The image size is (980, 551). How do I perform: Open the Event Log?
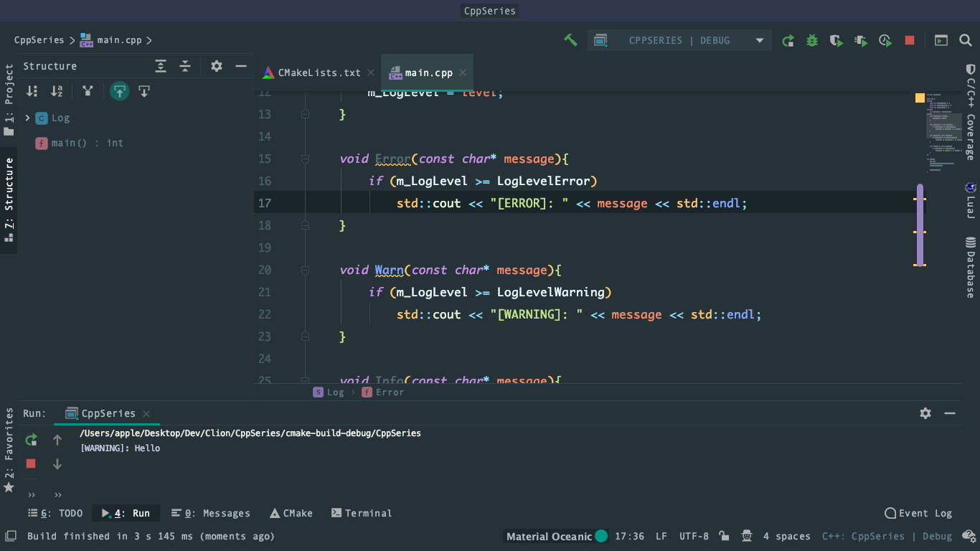918,513
